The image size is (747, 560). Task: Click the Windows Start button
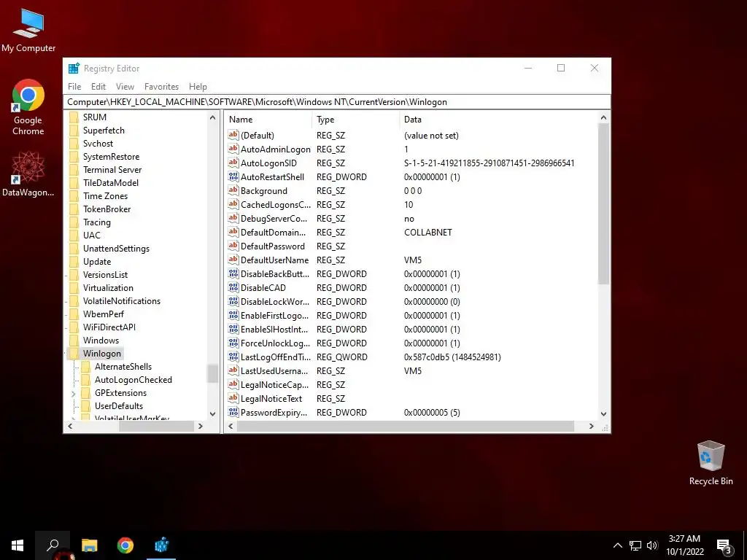(x=18, y=545)
